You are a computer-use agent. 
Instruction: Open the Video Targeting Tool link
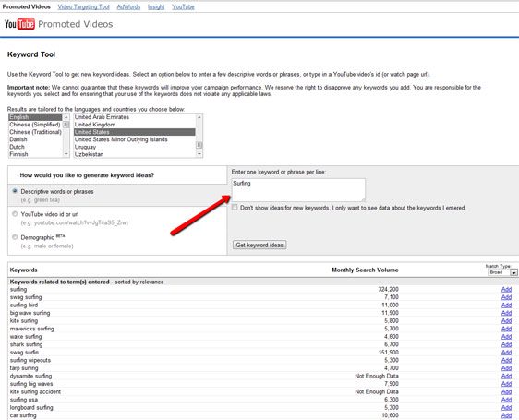(83, 7)
